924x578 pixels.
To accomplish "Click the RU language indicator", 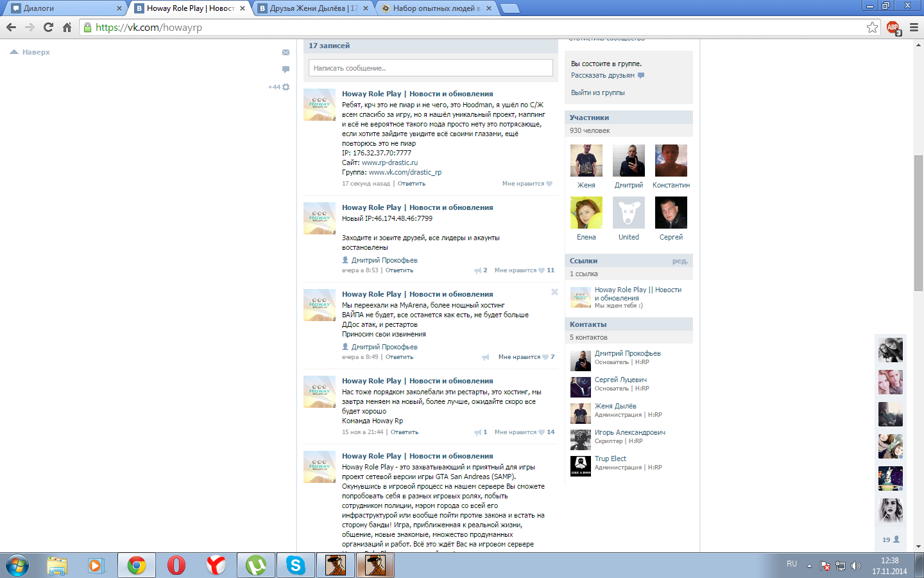I will coord(792,564).
